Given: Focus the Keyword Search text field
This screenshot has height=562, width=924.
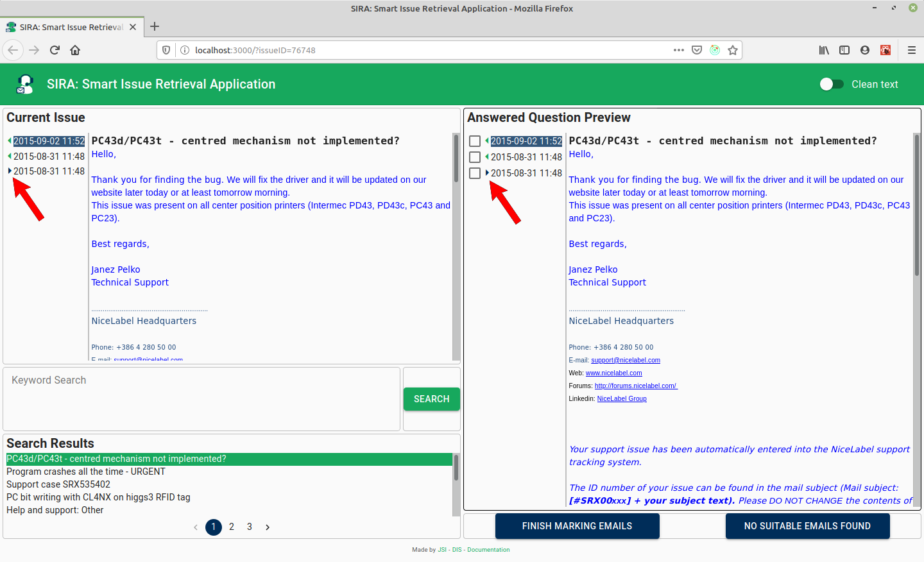Looking at the screenshot, I should (x=201, y=398).
